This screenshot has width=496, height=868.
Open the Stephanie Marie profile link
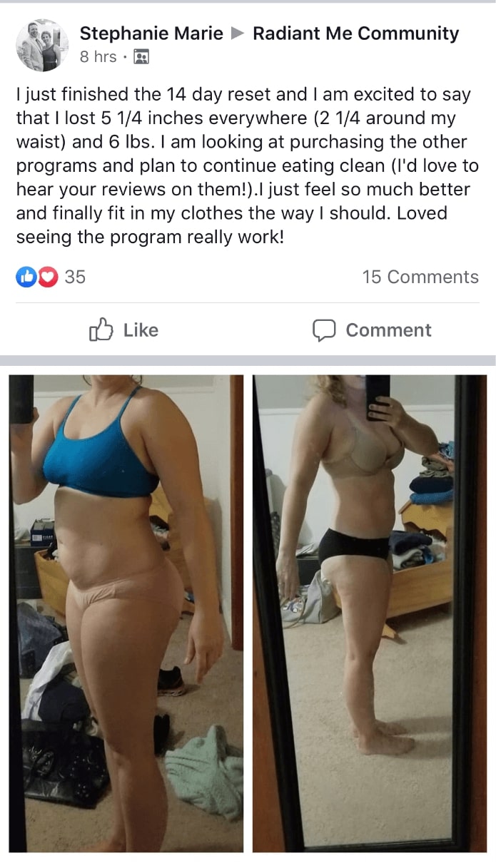point(151,34)
